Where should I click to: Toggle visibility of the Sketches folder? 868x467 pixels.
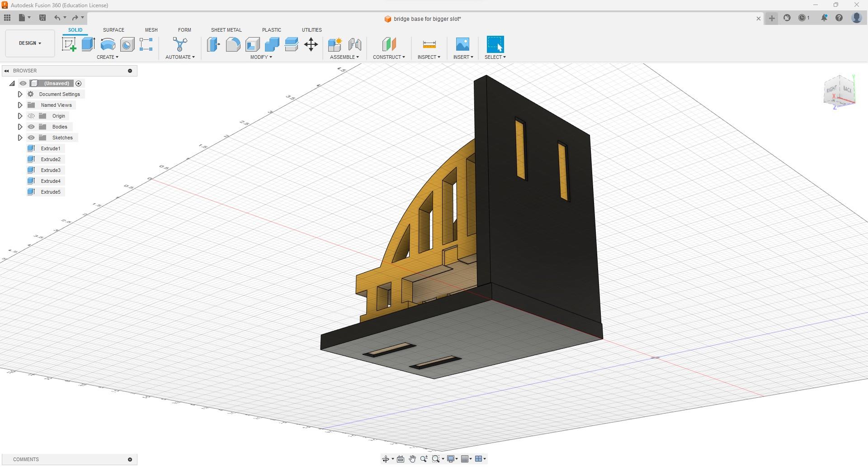[x=31, y=138]
